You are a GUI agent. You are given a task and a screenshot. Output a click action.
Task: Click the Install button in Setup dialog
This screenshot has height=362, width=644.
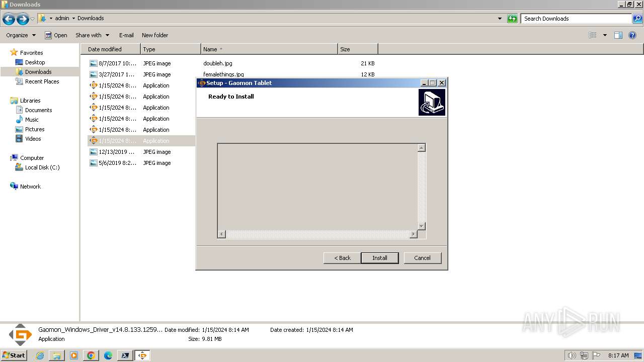click(380, 258)
